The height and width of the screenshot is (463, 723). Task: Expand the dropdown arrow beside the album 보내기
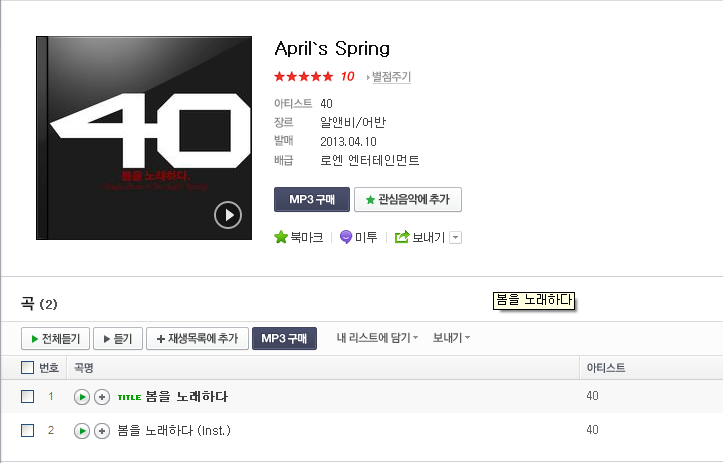coord(456,237)
